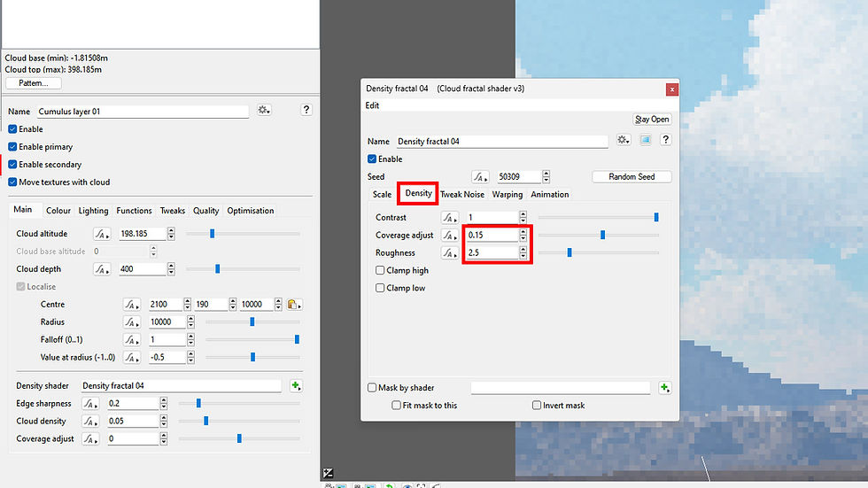Image resolution: width=868 pixels, height=488 pixels.
Task: Open animation button for Radius
Action: tap(131, 322)
